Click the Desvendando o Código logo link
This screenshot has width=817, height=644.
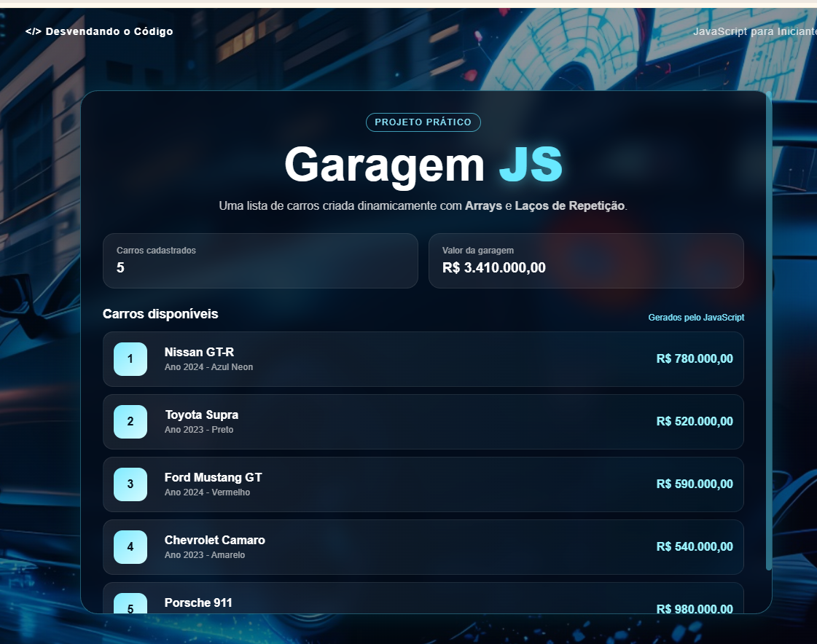(x=99, y=31)
